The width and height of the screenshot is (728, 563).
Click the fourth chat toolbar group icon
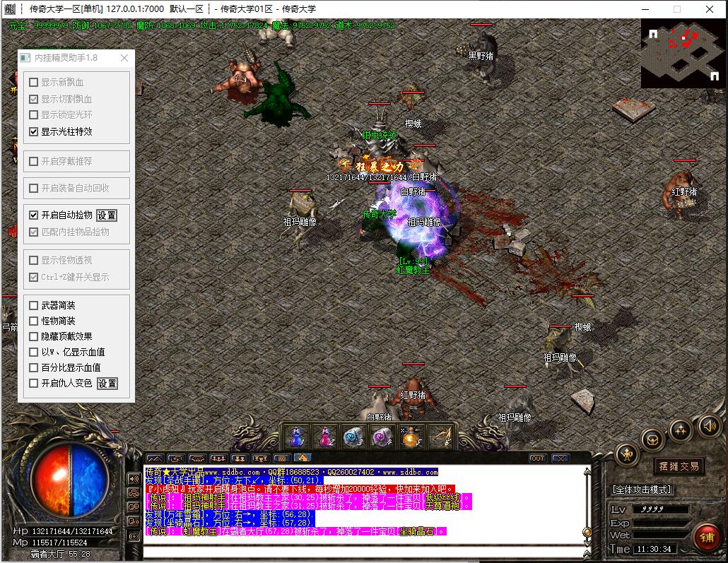218,458
